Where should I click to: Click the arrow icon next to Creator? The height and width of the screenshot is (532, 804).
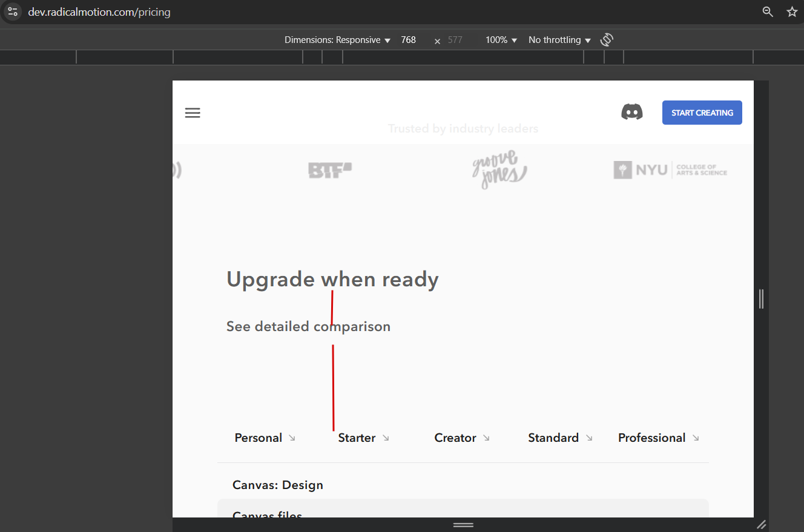click(x=486, y=438)
